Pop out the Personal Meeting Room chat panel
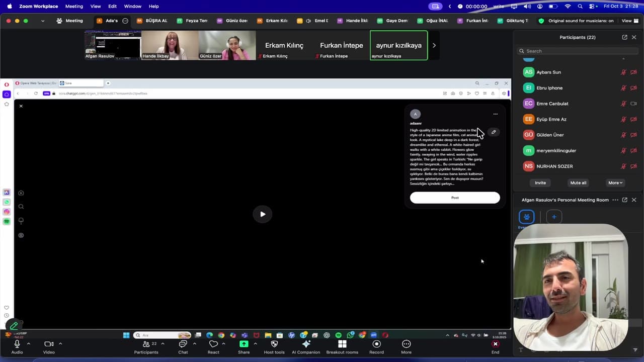The height and width of the screenshot is (362, 644). pyautogui.click(x=624, y=200)
